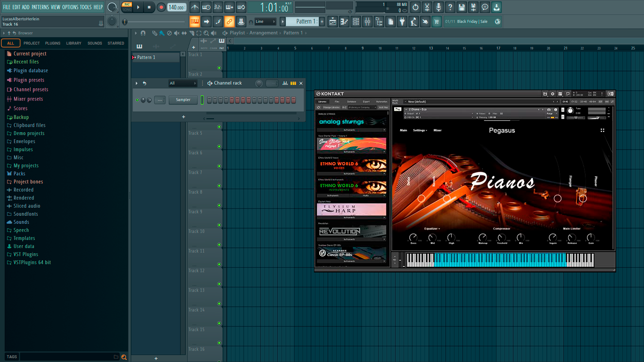Toggle the Sampler channel green mute LED
The height and width of the screenshot is (362, 644).
click(x=137, y=100)
